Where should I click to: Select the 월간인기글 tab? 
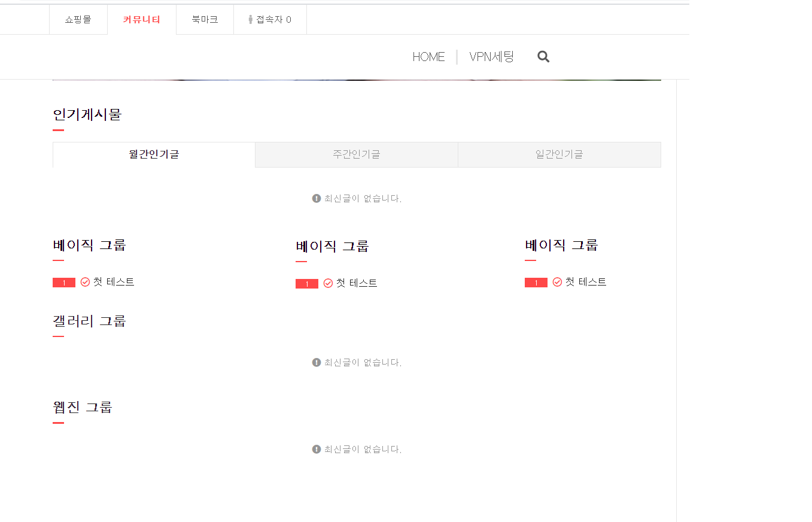[154, 154]
